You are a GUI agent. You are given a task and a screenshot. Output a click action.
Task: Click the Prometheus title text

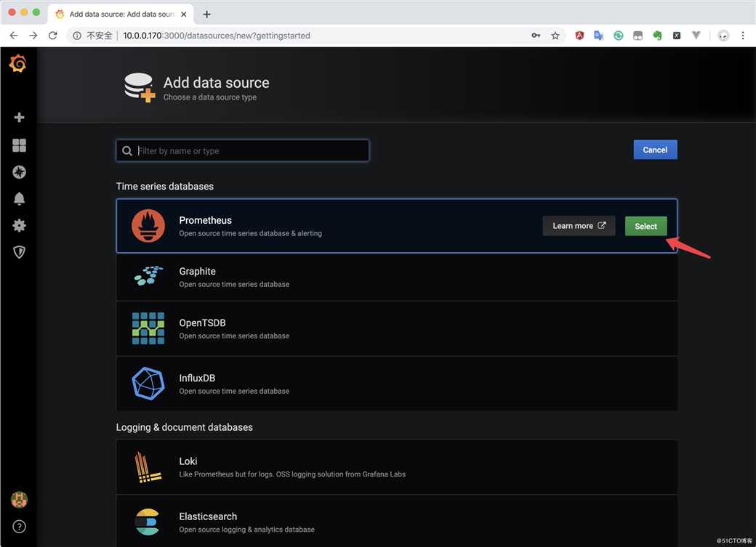(x=206, y=220)
